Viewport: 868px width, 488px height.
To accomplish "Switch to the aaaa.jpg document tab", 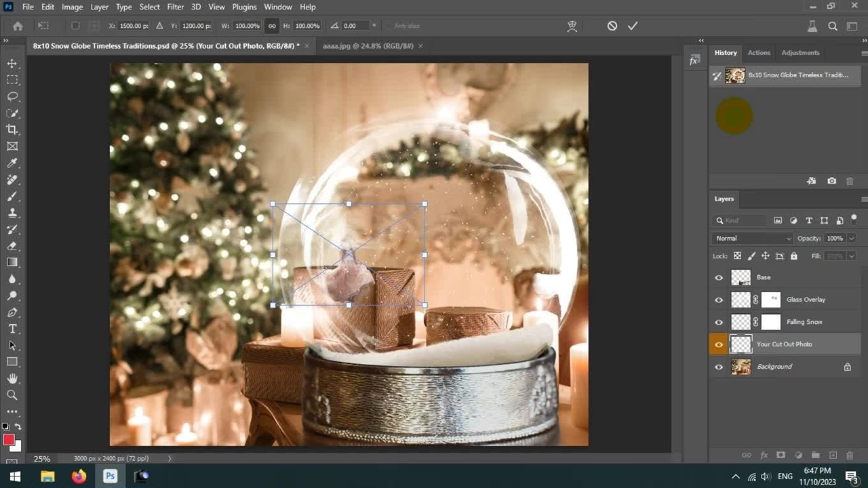I will point(368,45).
